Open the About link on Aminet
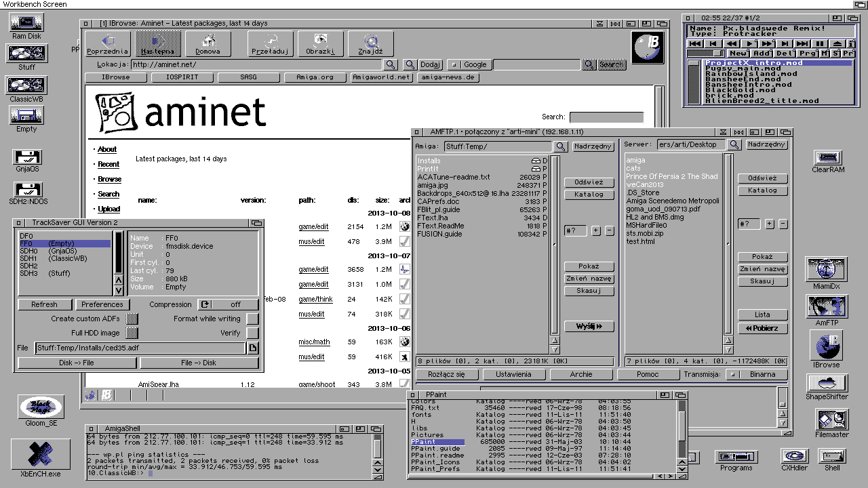Screen dimensions: 868x488 tap(107, 149)
